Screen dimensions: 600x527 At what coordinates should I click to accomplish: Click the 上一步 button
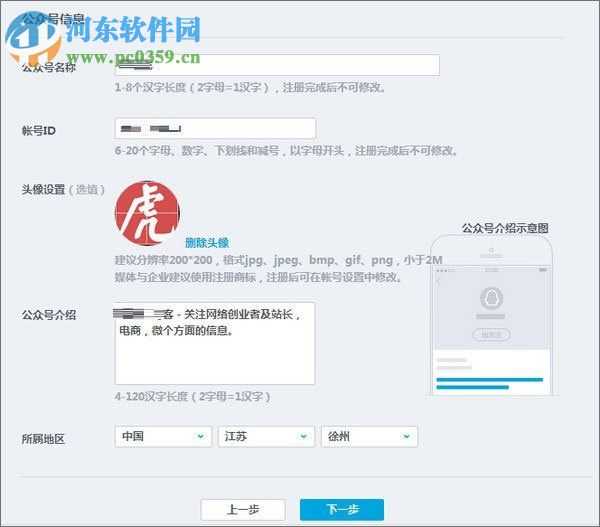tap(243, 509)
